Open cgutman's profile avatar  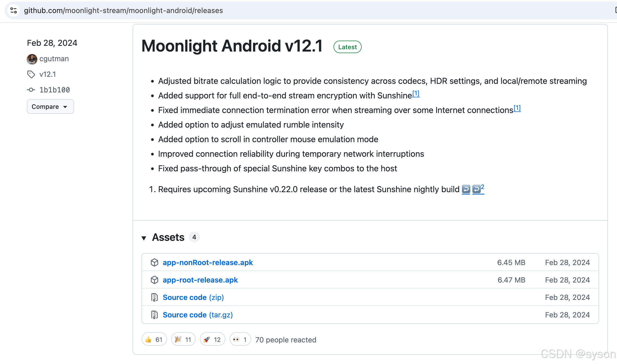(x=32, y=59)
